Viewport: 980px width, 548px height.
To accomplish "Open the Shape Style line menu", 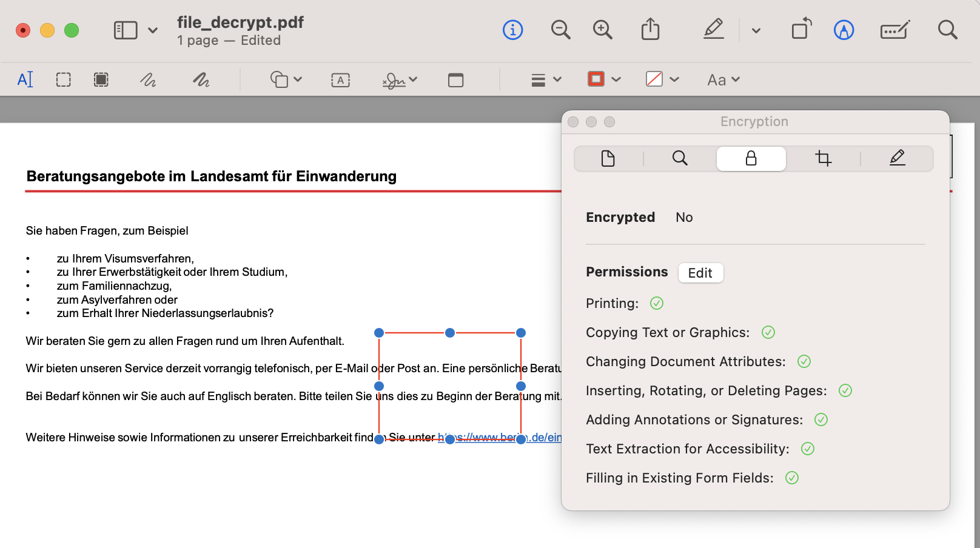I will [546, 80].
